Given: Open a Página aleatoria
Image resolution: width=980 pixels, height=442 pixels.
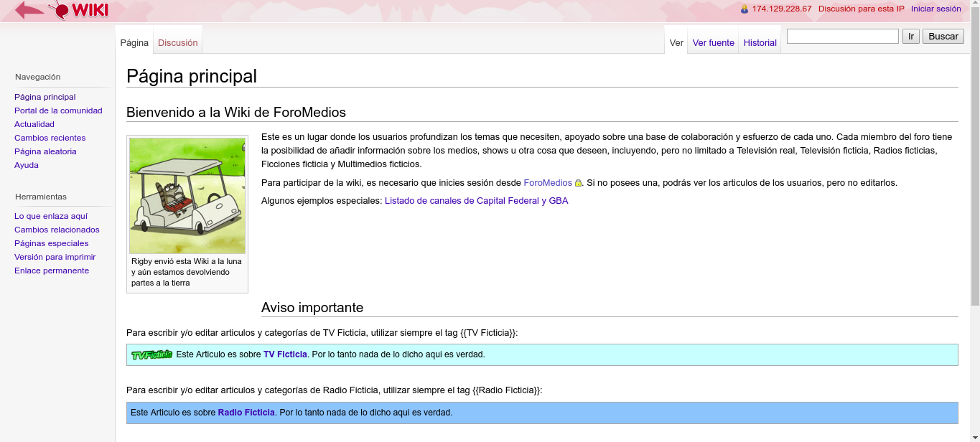Looking at the screenshot, I should [x=45, y=151].
